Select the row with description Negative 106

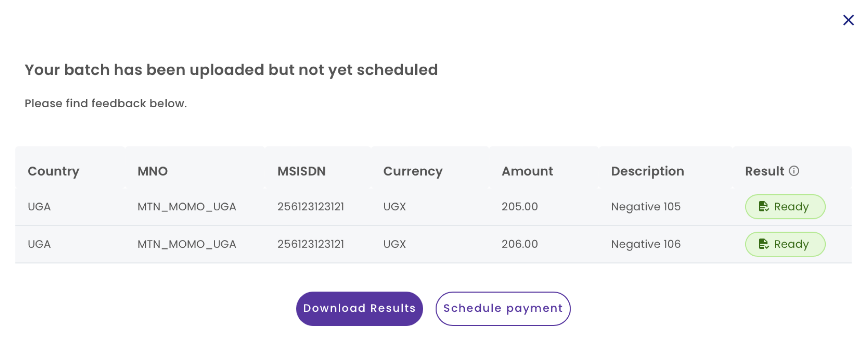646,244
